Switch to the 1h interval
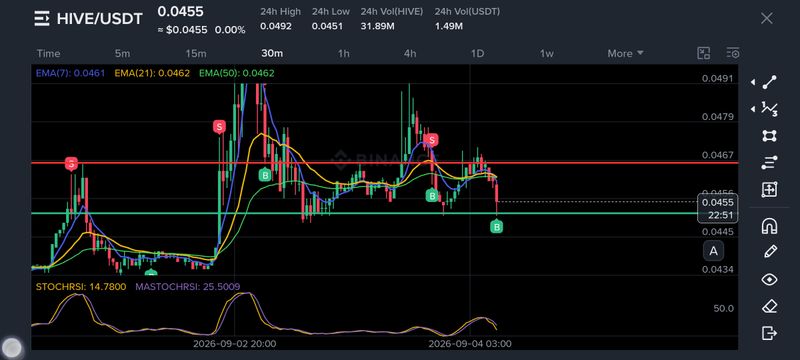The width and height of the screenshot is (800, 360). (344, 54)
